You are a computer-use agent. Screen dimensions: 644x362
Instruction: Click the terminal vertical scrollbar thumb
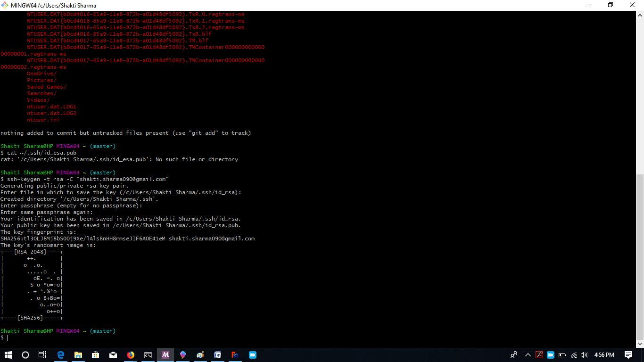[640, 257]
